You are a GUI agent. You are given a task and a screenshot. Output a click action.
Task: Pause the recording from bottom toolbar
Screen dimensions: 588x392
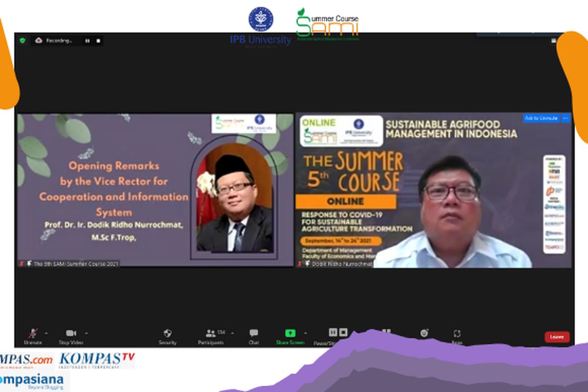pos(333,332)
